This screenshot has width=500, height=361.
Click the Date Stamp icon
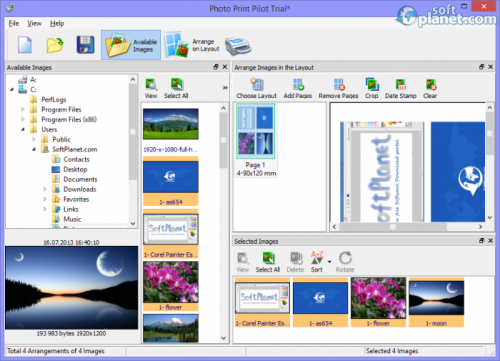[401, 88]
